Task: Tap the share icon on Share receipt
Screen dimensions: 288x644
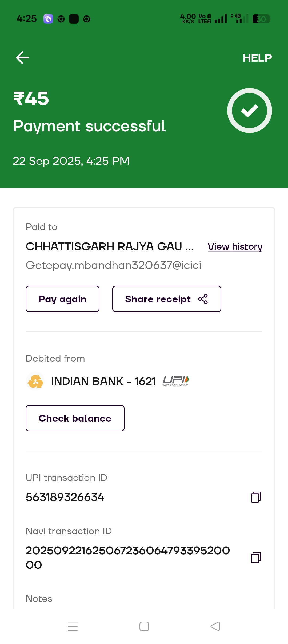Action: tap(203, 299)
